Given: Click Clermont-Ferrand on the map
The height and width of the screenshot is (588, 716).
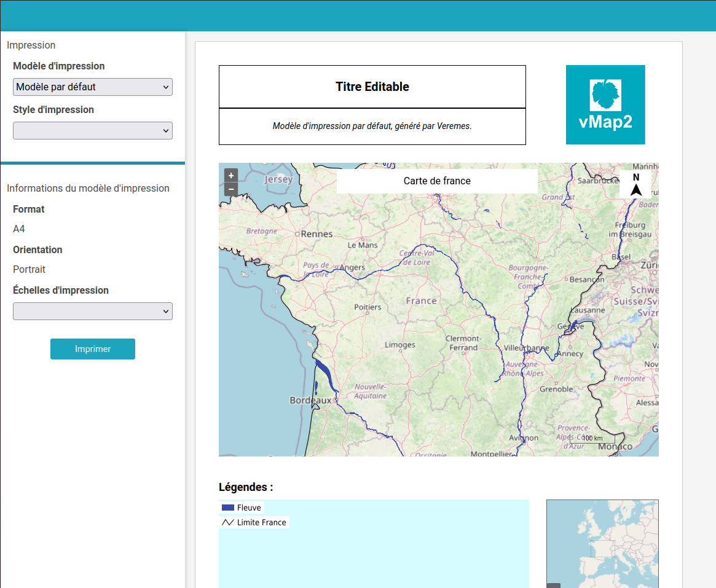Looking at the screenshot, I should [463, 343].
